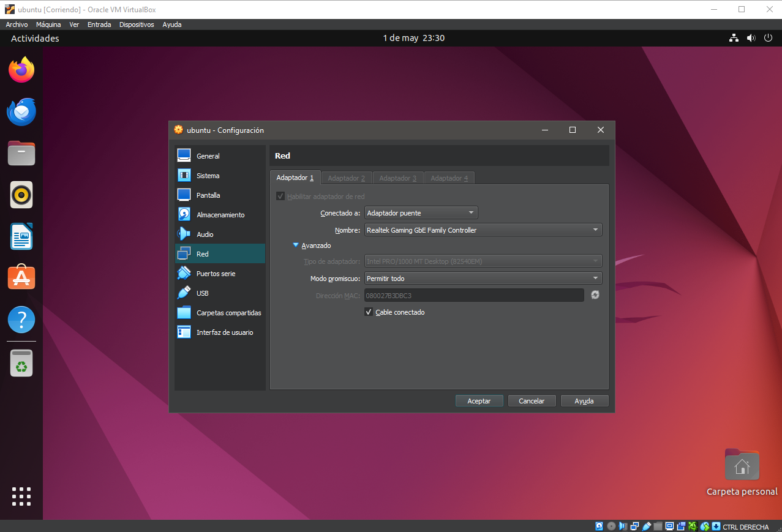The image size is (782, 532).
Task: Open Carpeta personal on the desktop
Action: tap(741, 465)
